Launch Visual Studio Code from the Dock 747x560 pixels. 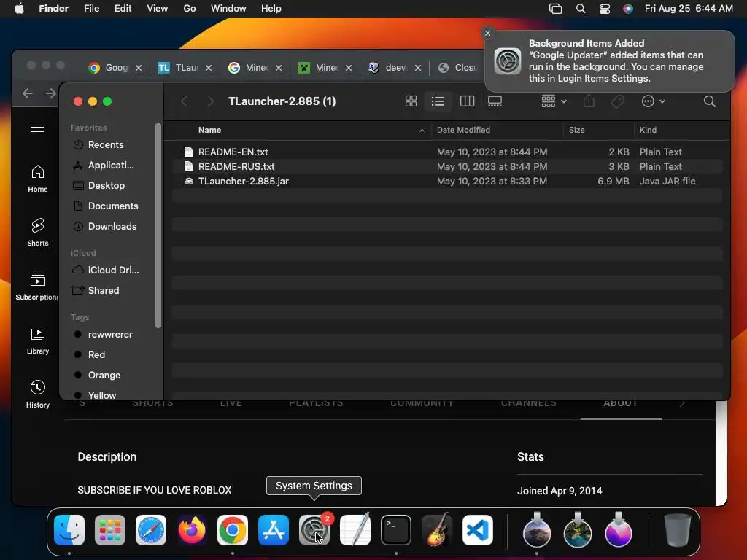pyautogui.click(x=477, y=530)
